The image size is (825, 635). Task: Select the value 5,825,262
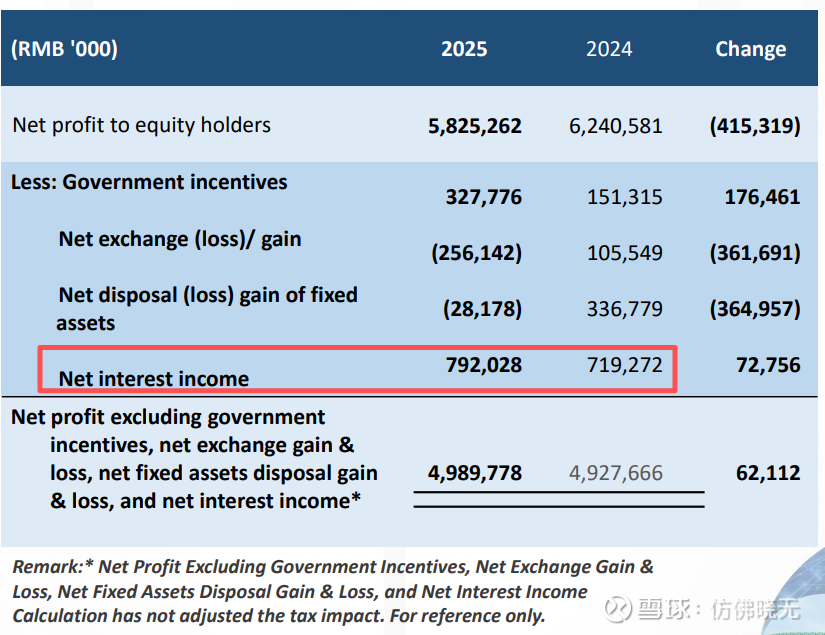click(475, 126)
